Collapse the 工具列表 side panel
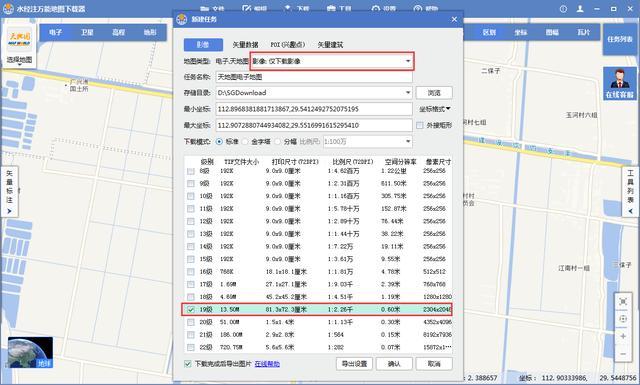 (631, 191)
